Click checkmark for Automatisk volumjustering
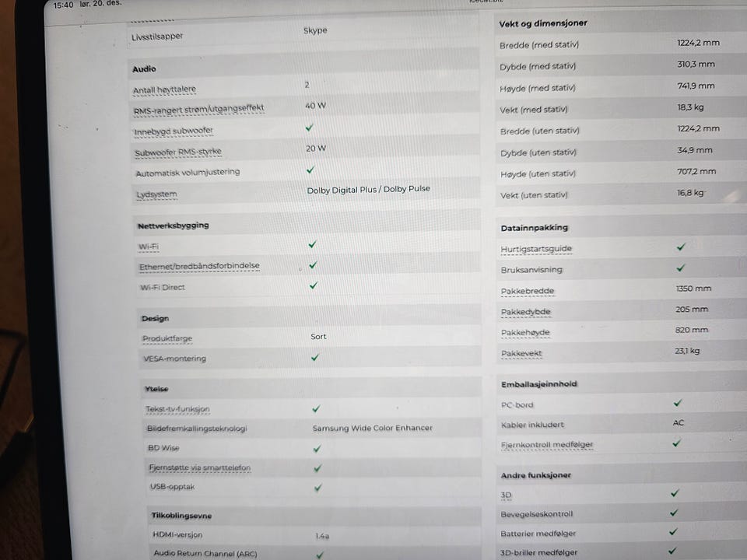 (310, 170)
